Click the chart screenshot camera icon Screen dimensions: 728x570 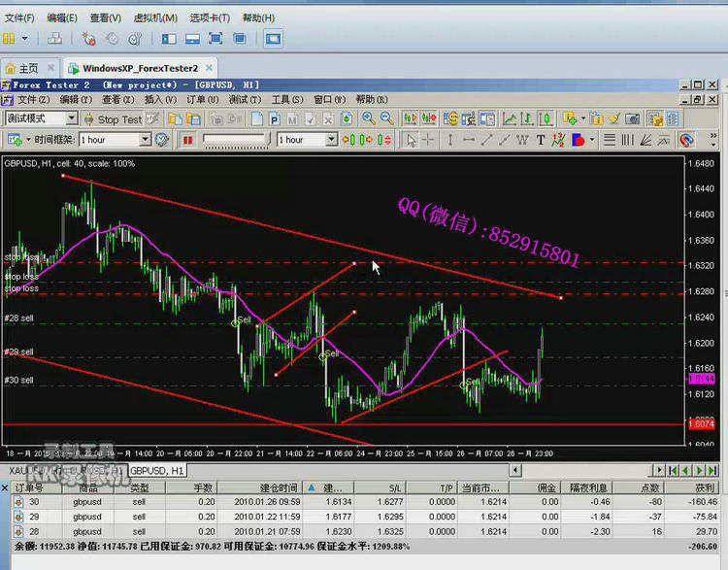click(633, 118)
